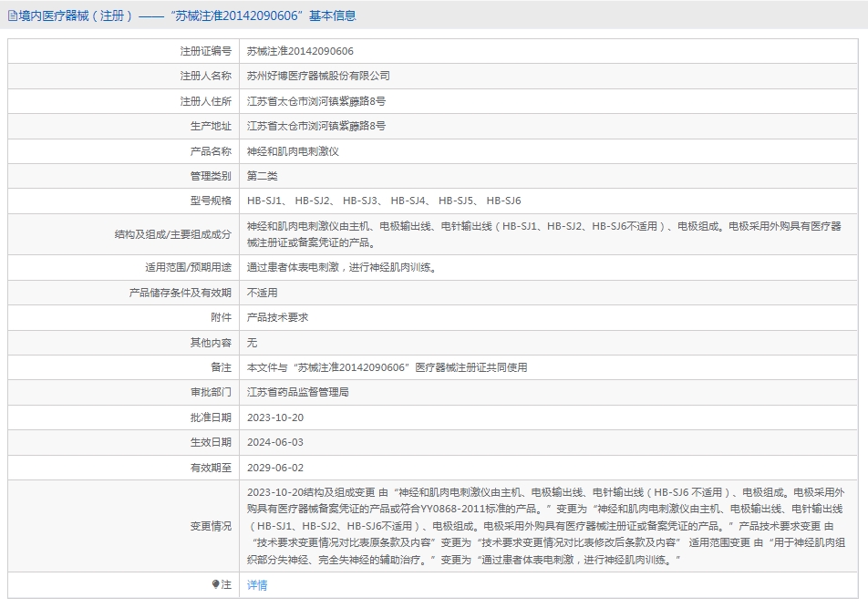The width and height of the screenshot is (868, 608).
Task: Select the expiry date 2029-06-02
Action: click(275, 467)
